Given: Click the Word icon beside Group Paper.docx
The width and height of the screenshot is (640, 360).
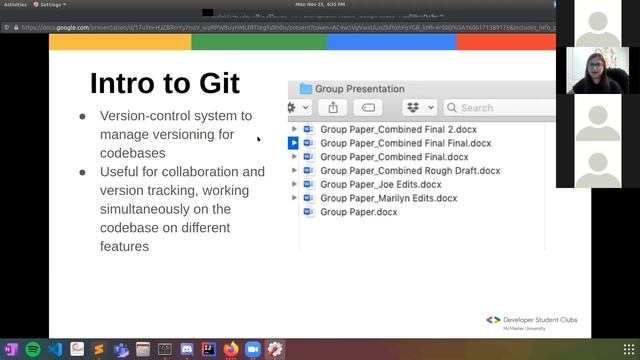Looking at the screenshot, I should point(309,212).
